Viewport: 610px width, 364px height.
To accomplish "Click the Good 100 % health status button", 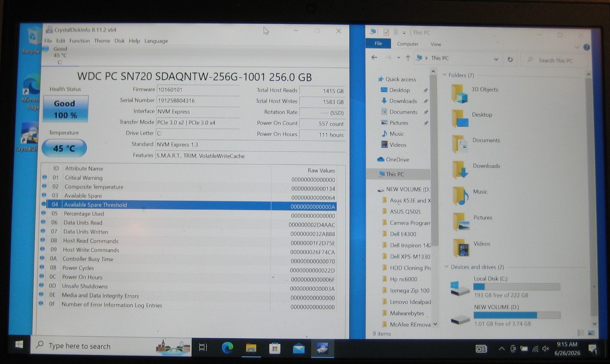I will (x=66, y=109).
